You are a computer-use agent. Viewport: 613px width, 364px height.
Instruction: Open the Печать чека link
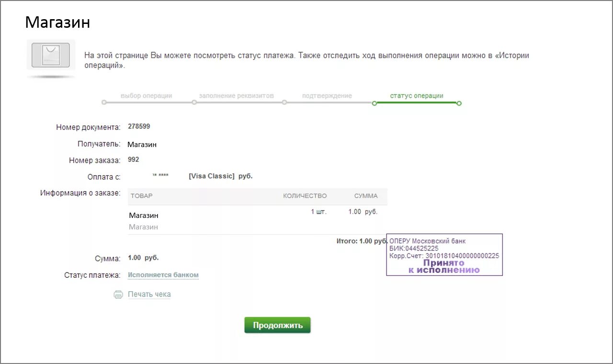click(149, 294)
